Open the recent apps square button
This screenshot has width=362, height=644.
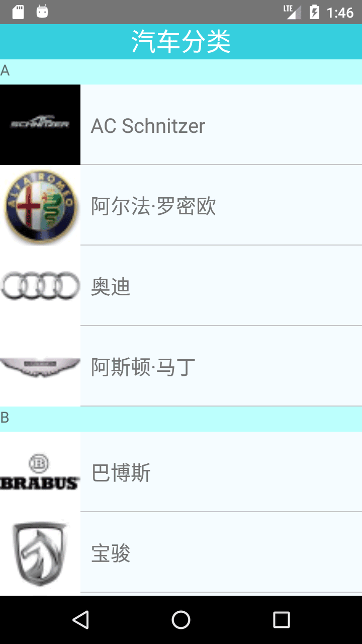coord(282,620)
